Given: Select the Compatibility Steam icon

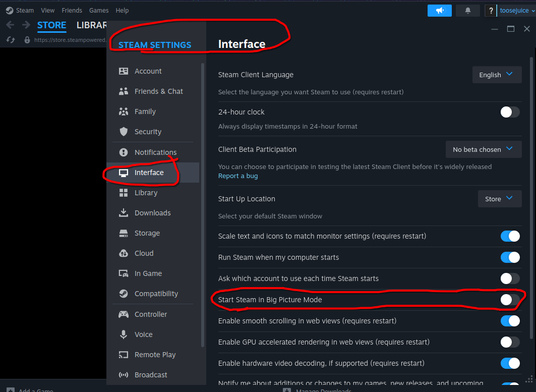Looking at the screenshot, I should (124, 294).
